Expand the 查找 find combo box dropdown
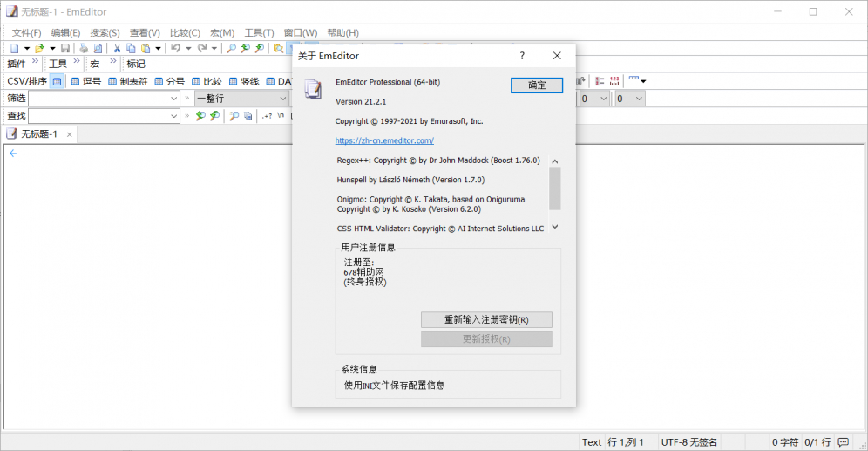This screenshot has width=868, height=451. click(173, 116)
